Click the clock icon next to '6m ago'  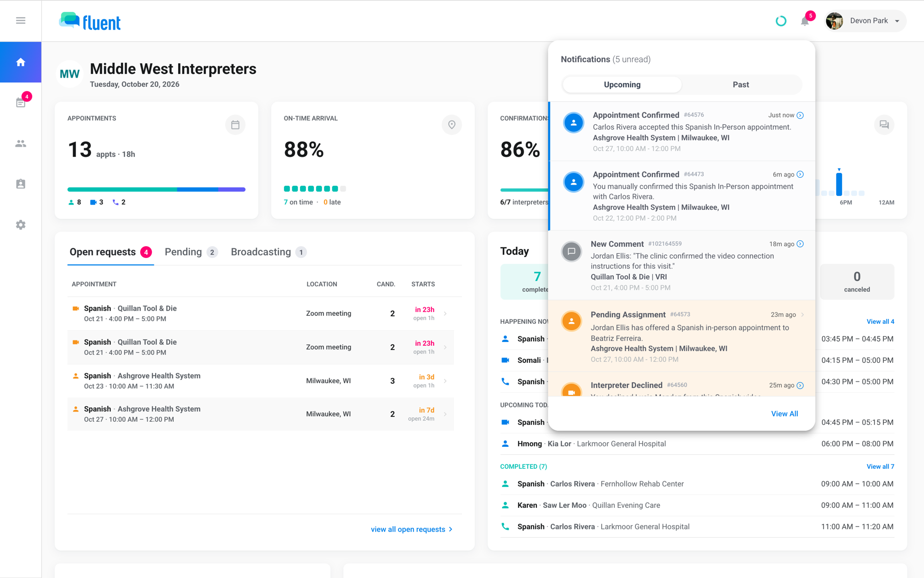[800, 174]
